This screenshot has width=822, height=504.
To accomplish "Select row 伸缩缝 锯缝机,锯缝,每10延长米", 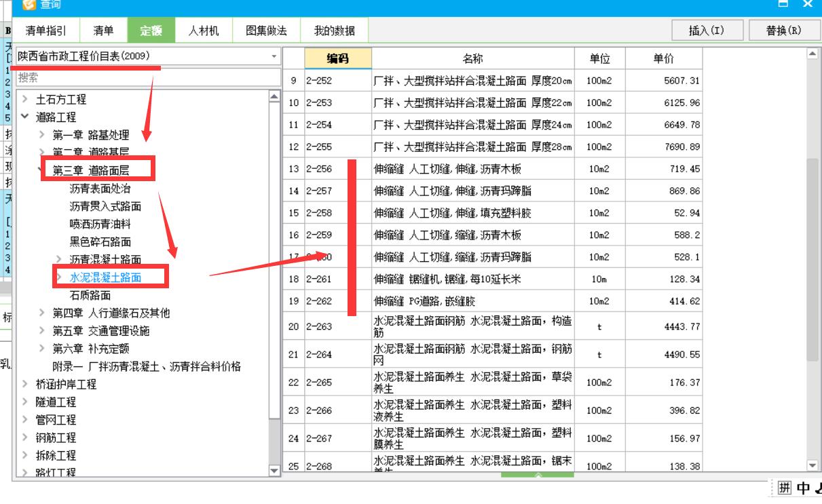I will pos(472,279).
